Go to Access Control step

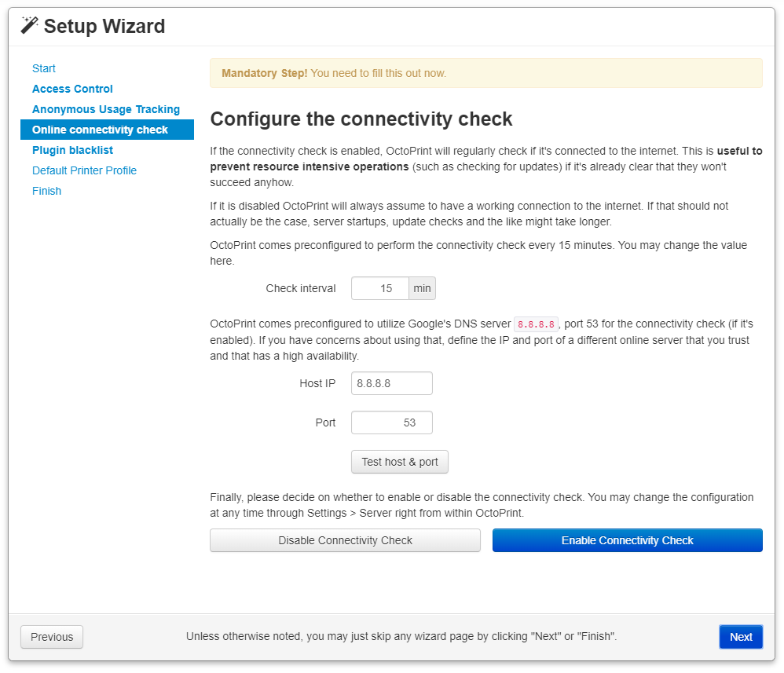[72, 89]
